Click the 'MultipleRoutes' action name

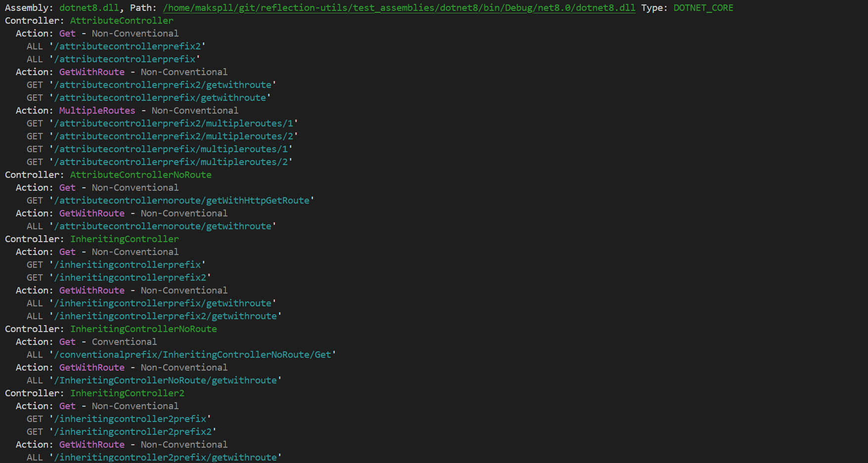click(97, 111)
